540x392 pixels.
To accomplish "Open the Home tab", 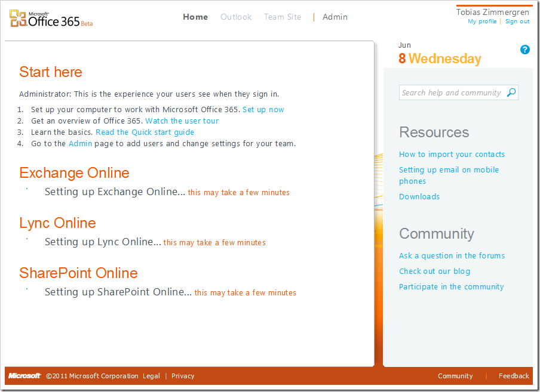I will coord(195,17).
